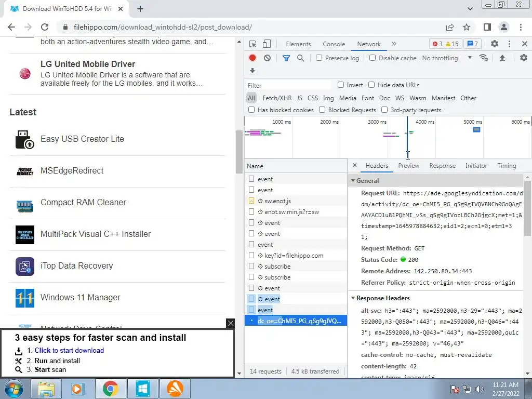This screenshot has height=399, width=532.
Task: Open File Explorer from taskbar
Action: 46,389
